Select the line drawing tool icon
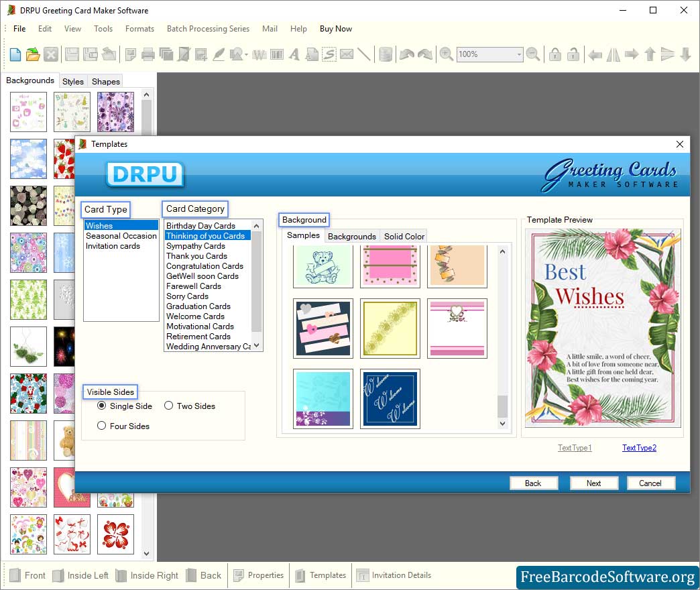Viewport: 700px width, 590px height. coord(364,54)
